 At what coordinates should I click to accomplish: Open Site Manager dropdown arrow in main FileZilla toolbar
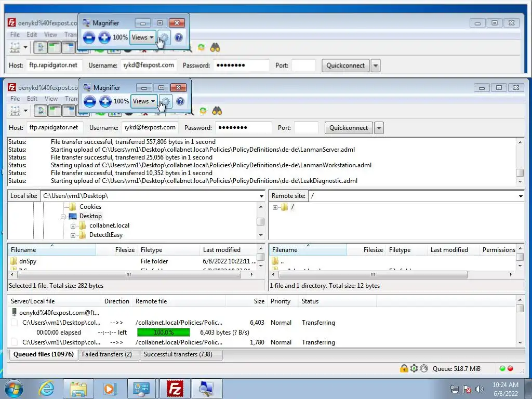(x=25, y=111)
